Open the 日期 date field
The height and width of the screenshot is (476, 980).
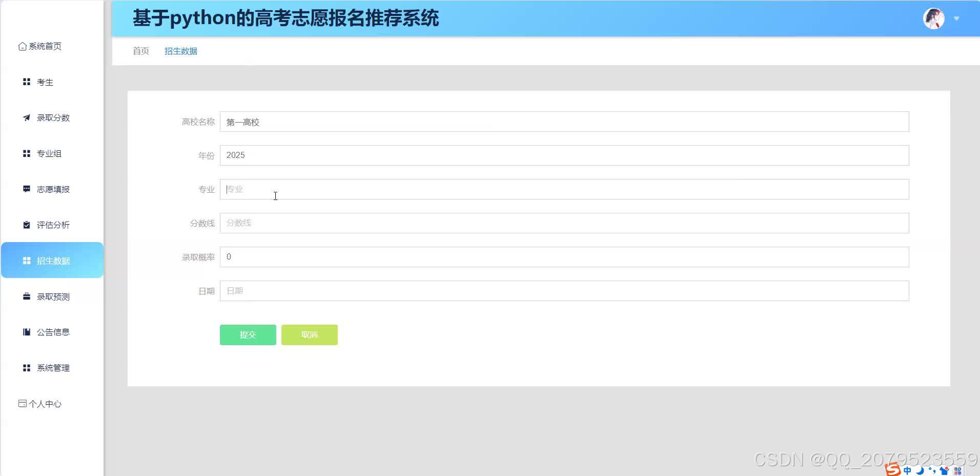(564, 291)
